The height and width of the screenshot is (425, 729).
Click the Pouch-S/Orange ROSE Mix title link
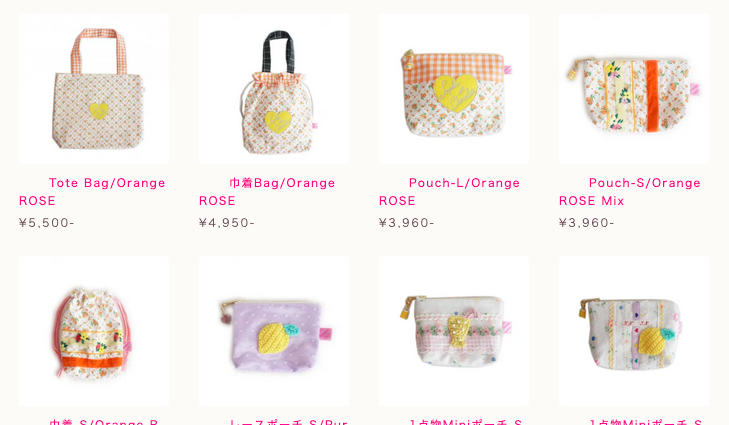click(x=630, y=192)
